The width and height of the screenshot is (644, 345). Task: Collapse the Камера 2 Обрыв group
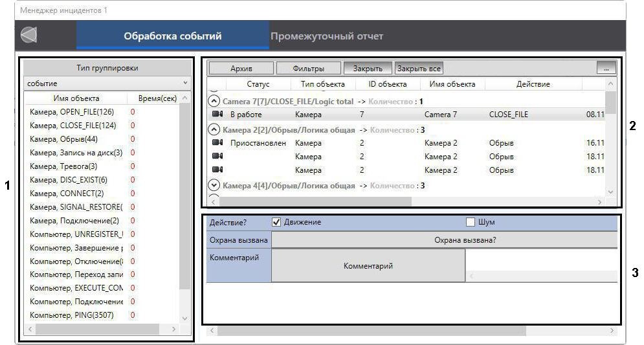(214, 130)
